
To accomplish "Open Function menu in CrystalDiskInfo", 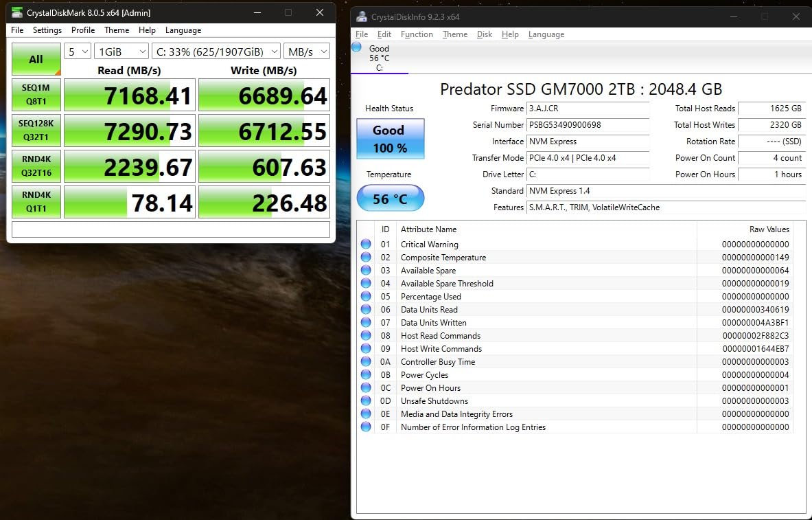I will tap(417, 34).
